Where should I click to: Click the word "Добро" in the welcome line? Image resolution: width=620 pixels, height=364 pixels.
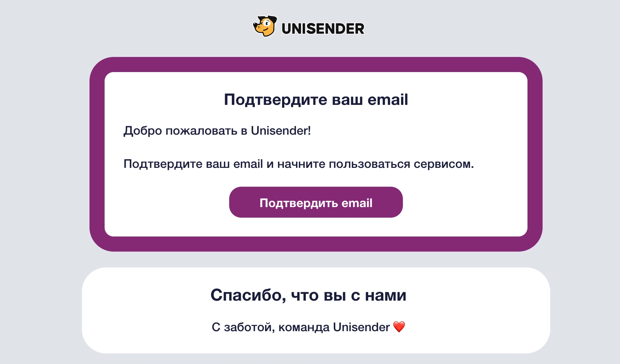[x=143, y=131]
